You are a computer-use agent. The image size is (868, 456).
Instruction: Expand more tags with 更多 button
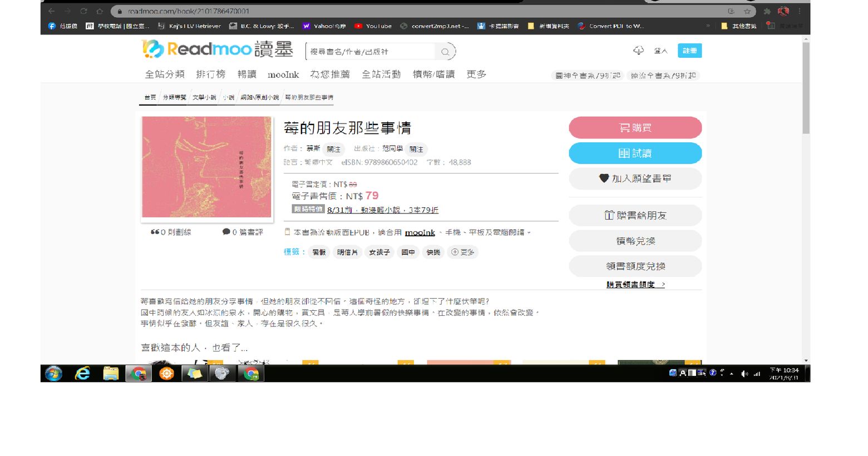pyautogui.click(x=463, y=252)
